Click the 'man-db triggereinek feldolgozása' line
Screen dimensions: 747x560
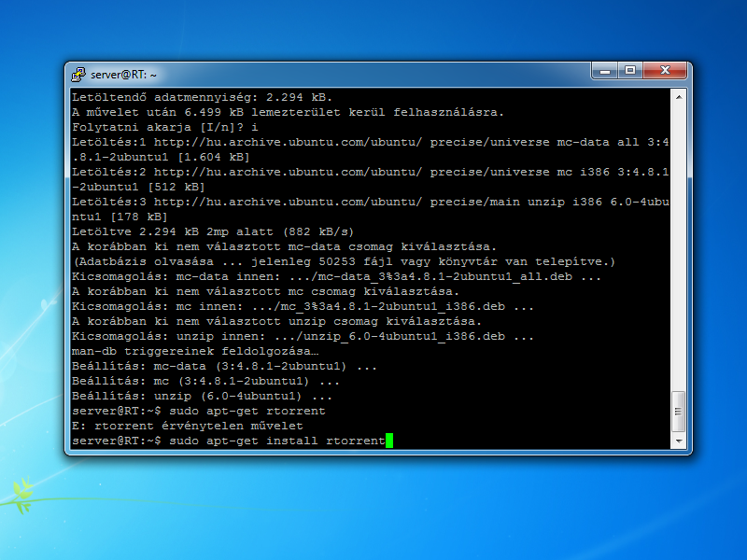pyautogui.click(x=195, y=351)
